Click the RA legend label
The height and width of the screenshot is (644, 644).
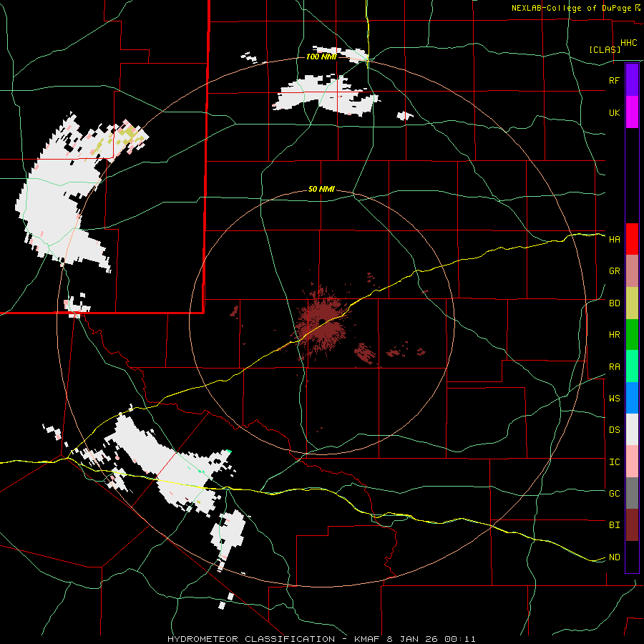pos(615,367)
